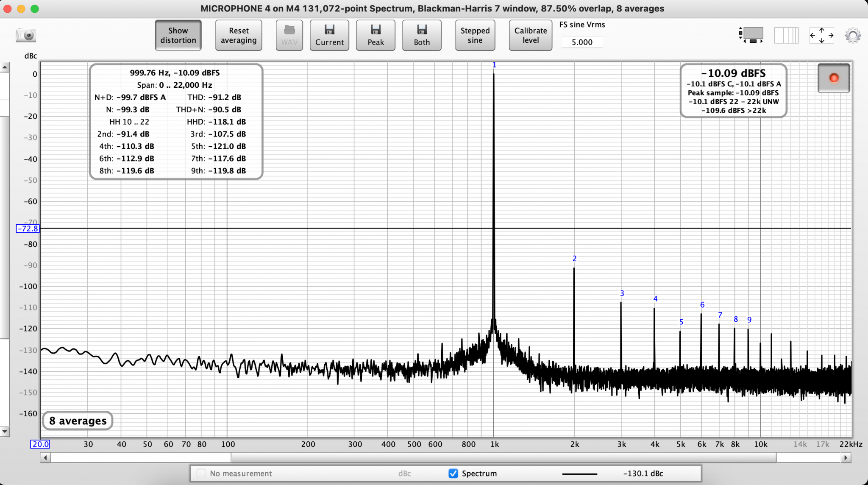Click the 999.76 Hz, -10.09 dBFS heading
This screenshot has height=485, width=868.
(175, 72)
